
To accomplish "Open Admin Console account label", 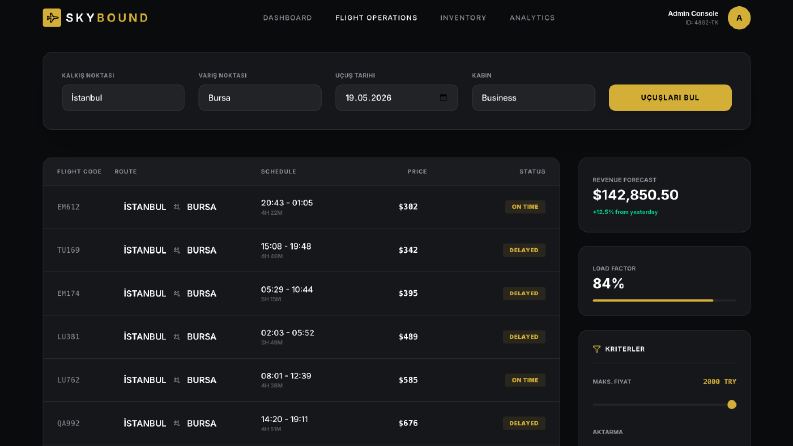I will 693,14.
